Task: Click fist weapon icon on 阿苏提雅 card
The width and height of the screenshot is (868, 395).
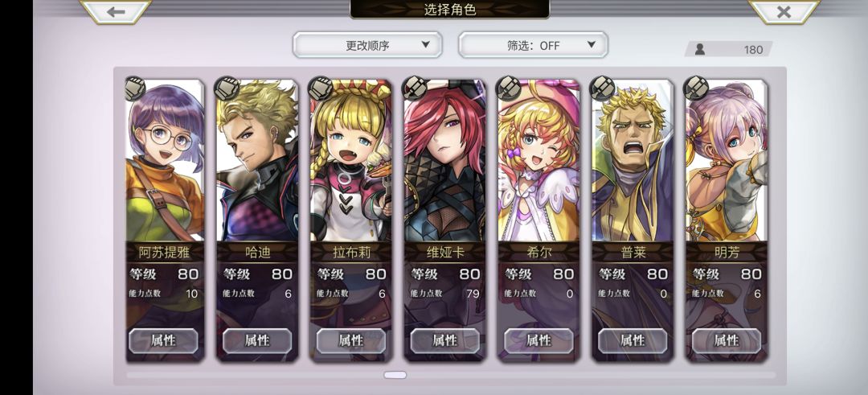Action: pos(135,88)
